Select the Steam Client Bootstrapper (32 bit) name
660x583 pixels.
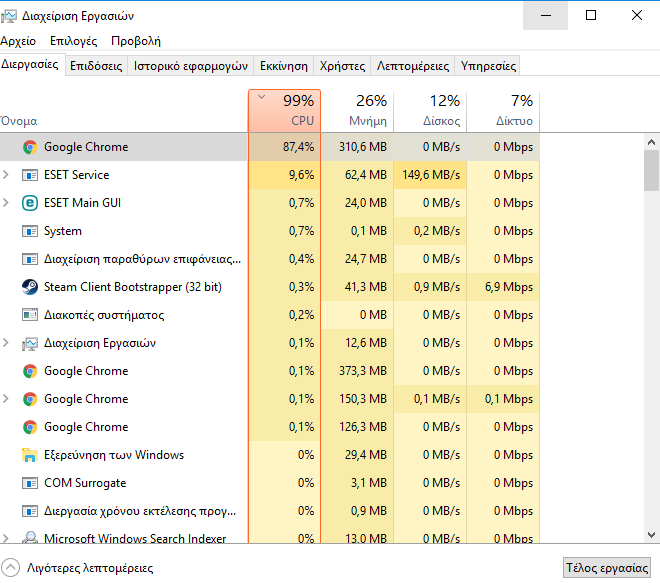(133, 287)
